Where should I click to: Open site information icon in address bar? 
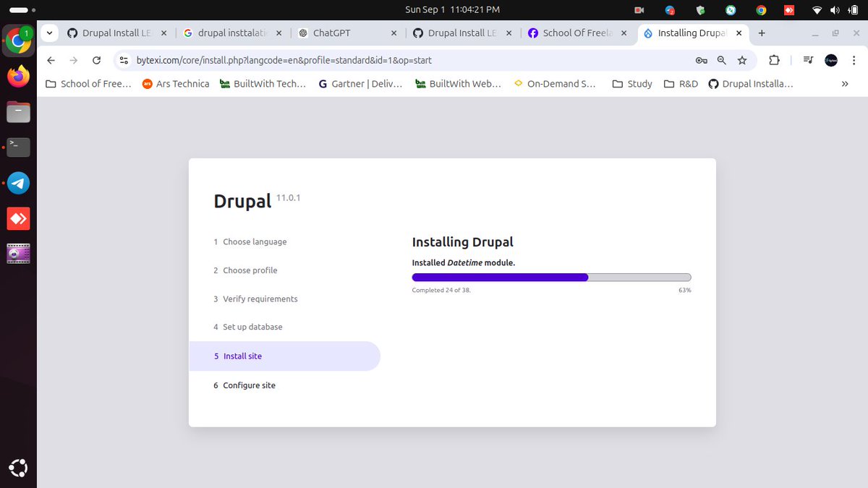(x=124, y=61)
